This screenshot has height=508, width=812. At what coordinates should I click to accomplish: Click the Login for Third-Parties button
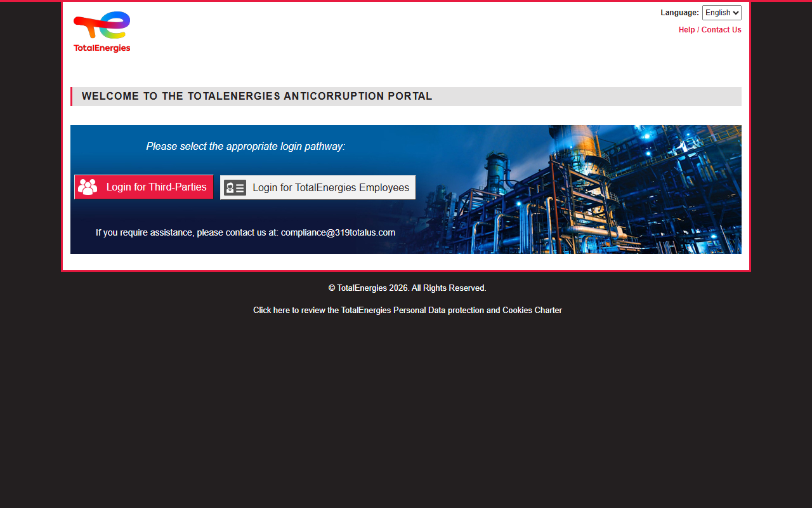144,187
